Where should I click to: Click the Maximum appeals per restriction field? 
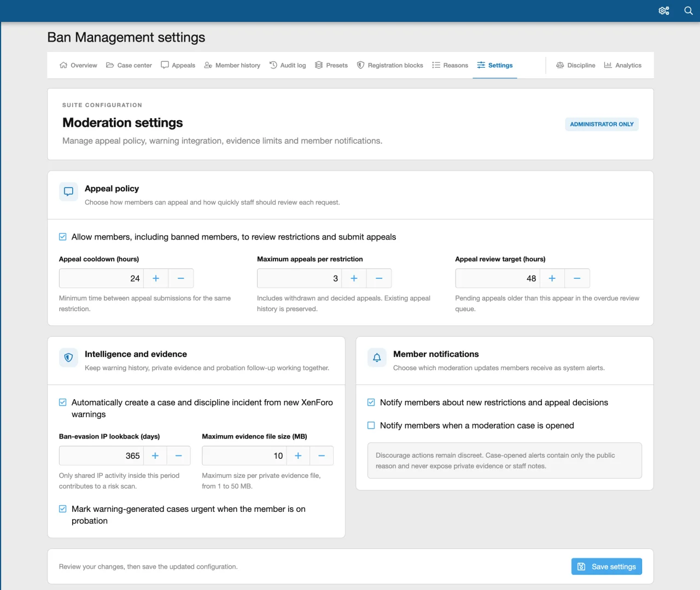[x=299, y=278]
